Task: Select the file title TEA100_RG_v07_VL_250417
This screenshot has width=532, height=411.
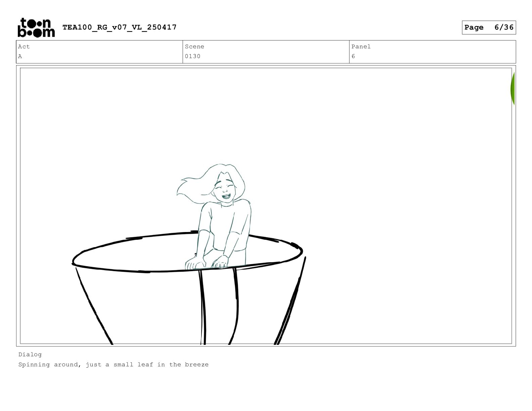Action: [x=120, y=27]
